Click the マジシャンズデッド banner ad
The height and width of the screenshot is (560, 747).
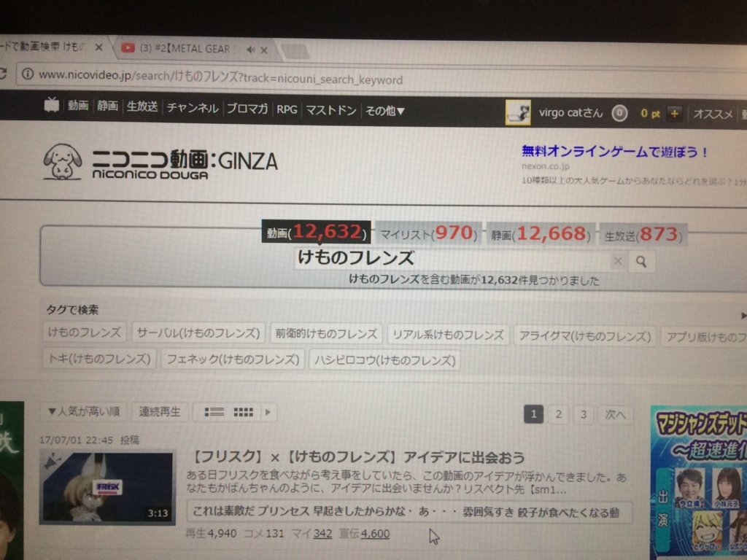pos(698,482)
